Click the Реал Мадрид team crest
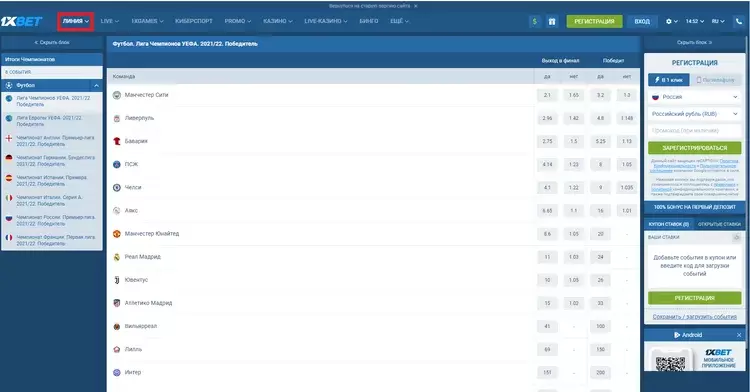The height and width of the screenshot is (392, 750). [117, 257]
